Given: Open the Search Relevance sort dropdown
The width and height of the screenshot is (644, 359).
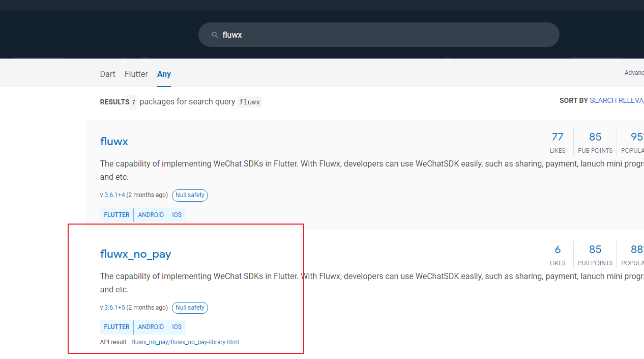Looking at the screenshot, I should (x=617, y=100).
